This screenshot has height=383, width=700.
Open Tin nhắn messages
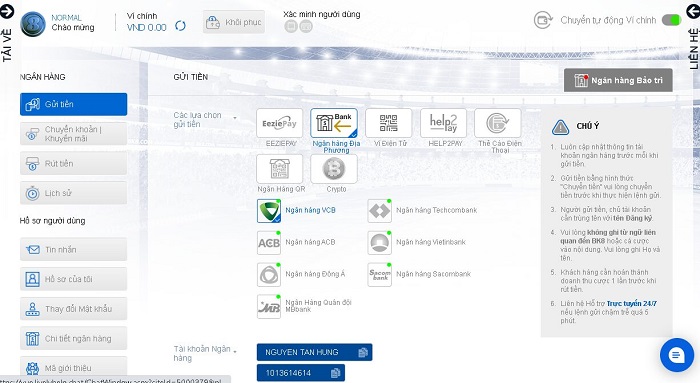tap(73, 250)
